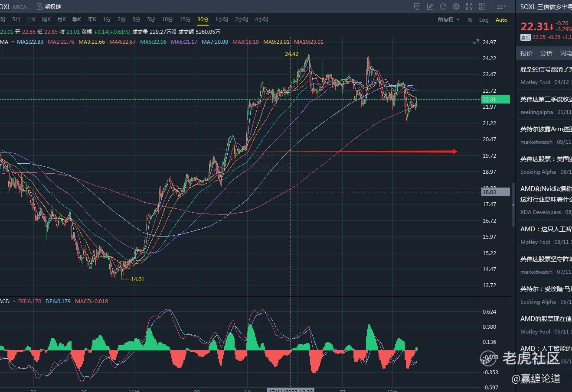Click the DIF:0.170 MACD value
This screenshot has width=572, height=392.
[30, 301]
